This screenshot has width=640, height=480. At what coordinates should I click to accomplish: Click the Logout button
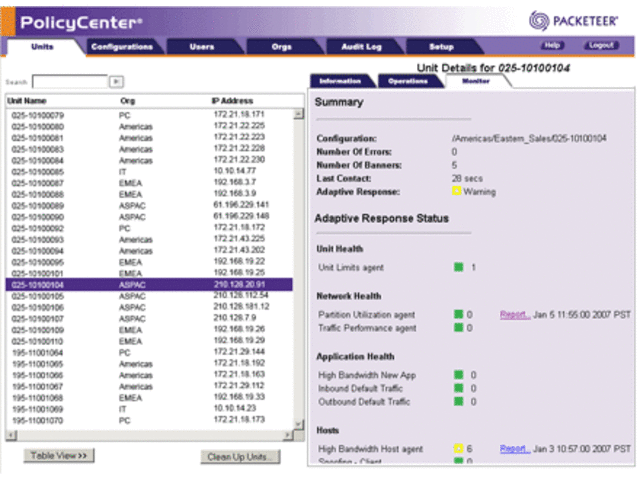(600, 46)
